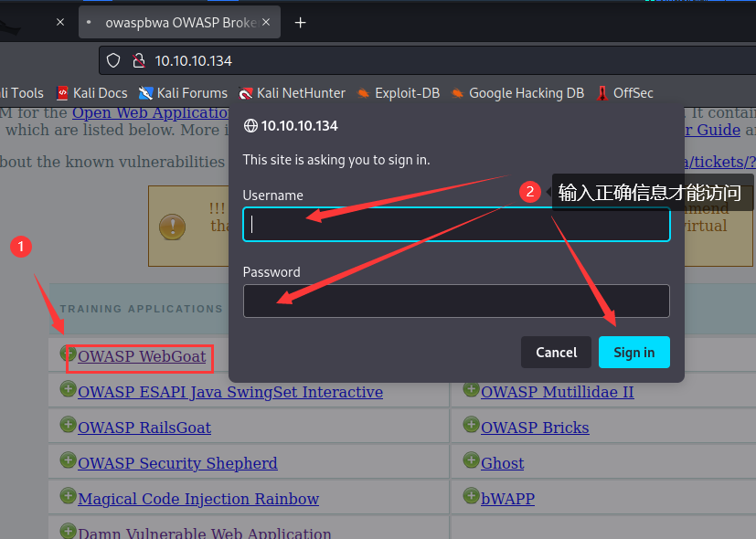Image resolution: width=756 pixels, height=539 pixels.
Task: Open OffSec bookmark
Action: tap(625, 93)
